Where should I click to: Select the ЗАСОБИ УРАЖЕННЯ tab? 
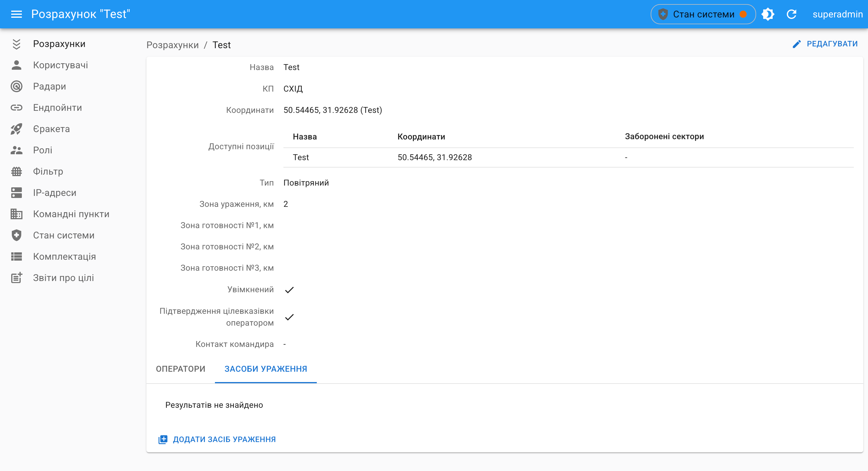[265, 369]
